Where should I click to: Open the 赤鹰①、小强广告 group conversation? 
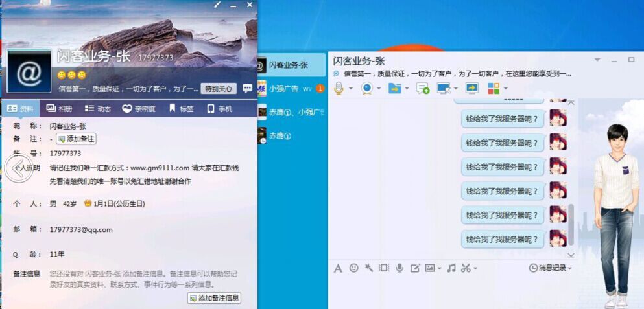[x=291, y=112]
